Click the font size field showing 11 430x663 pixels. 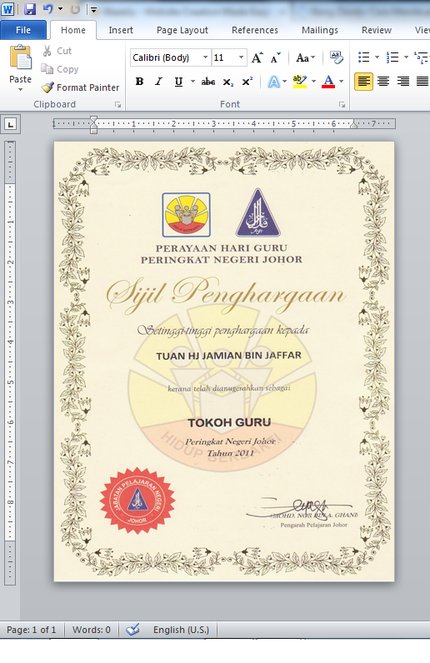223,58
